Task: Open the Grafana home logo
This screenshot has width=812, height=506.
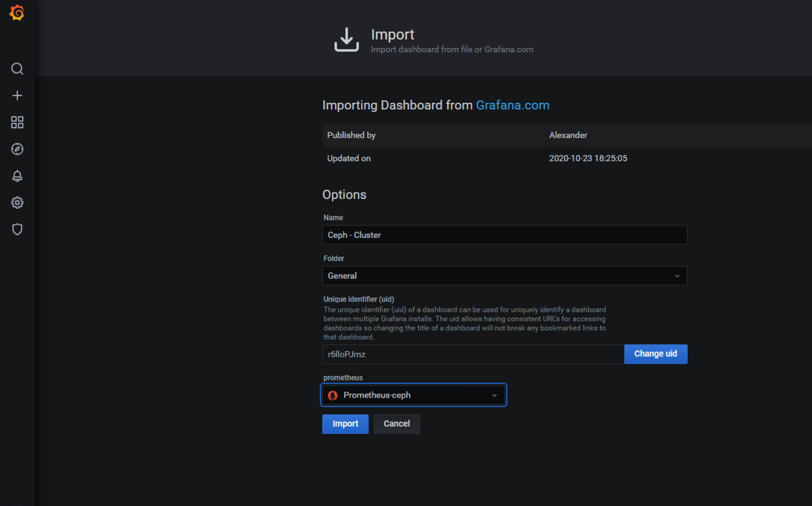Action: point(17,13)
